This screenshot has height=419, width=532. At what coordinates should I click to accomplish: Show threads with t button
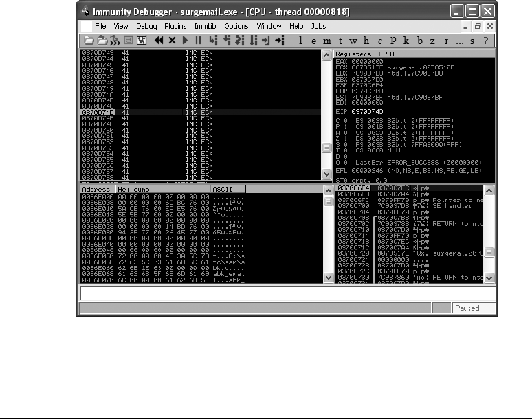point(340,41)
